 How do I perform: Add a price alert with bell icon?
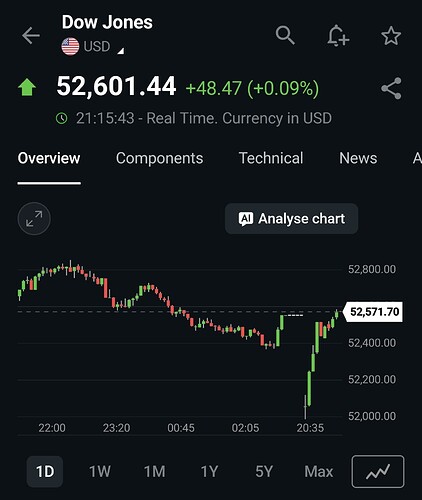(338, 35)
